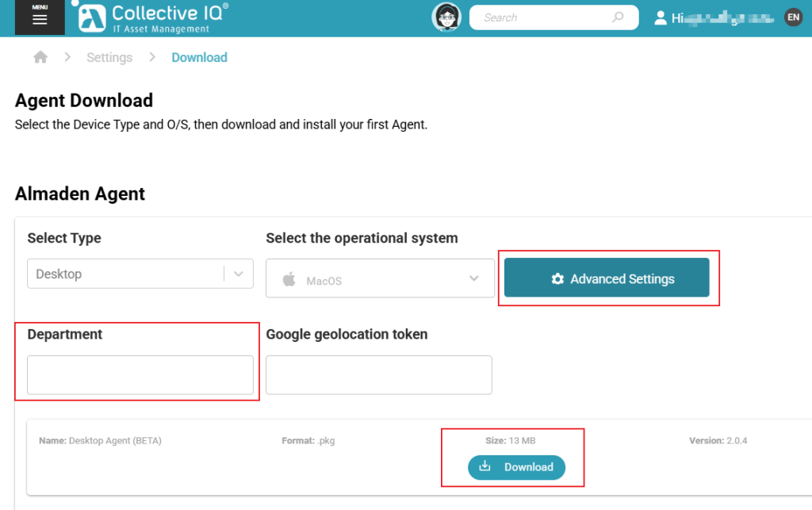The width and height of the screenshot is (812, 510).
Task: Navigate to Settings breadcrumb
Action: [109, 57]
